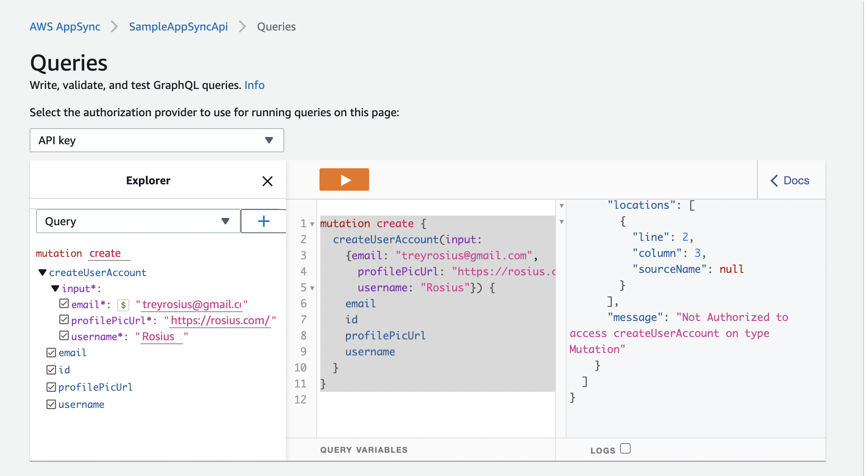Uncheck the username* input argument

[64, 335]
